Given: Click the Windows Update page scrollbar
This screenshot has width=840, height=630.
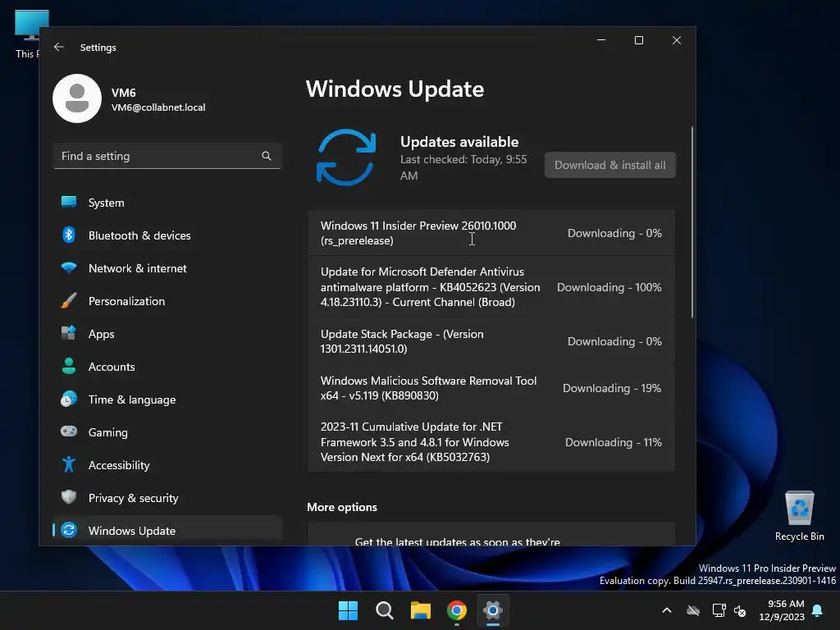Looking at the screenshot, I should [692, 222].
